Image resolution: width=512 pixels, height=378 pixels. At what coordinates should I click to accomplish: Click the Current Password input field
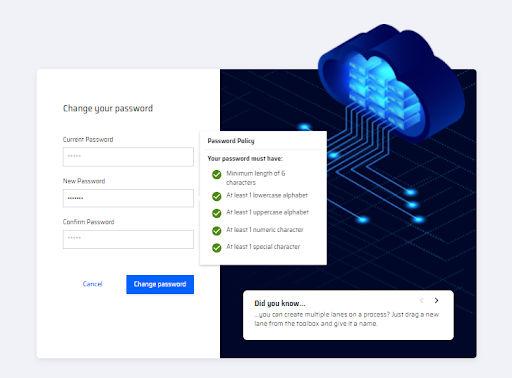click(128, 157)
